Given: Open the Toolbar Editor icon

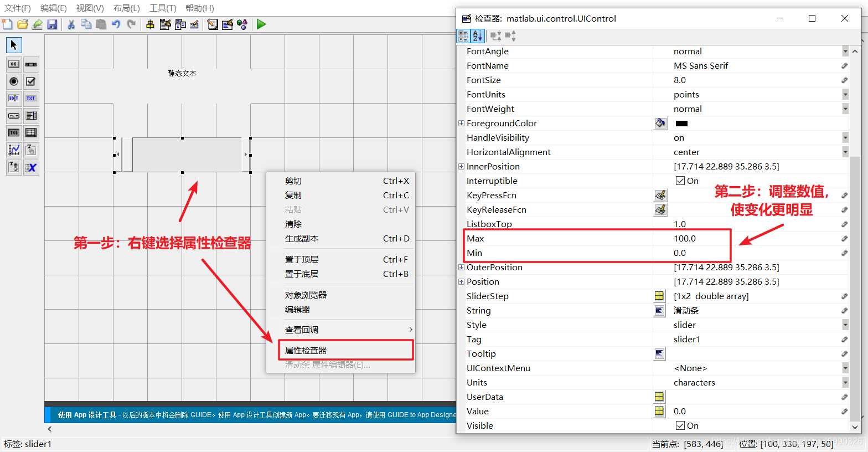Looking at the screenshot, I should coord(194,24).
